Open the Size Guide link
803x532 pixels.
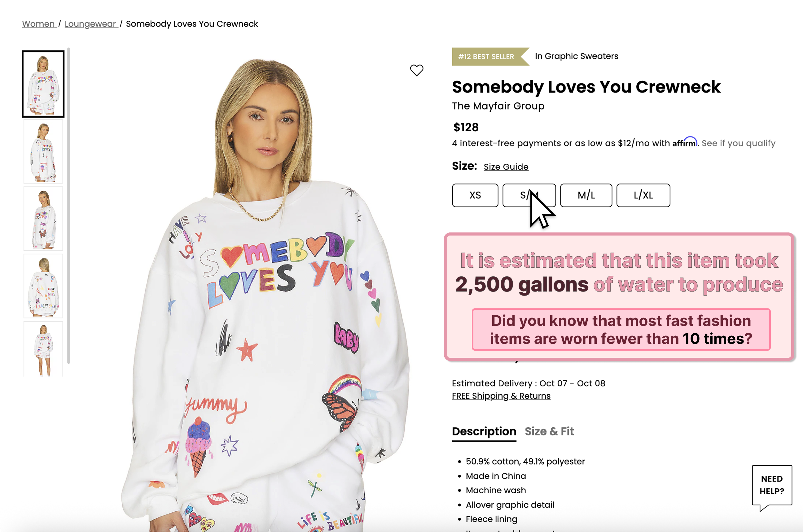506,167
